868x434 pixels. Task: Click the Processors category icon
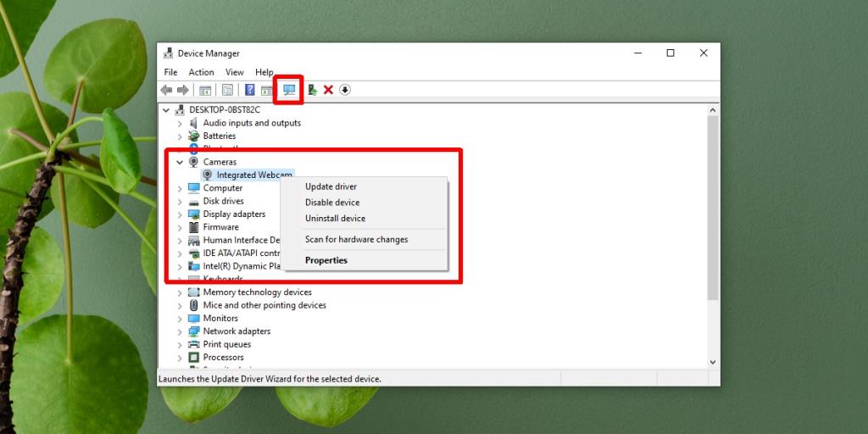point(194,357)
